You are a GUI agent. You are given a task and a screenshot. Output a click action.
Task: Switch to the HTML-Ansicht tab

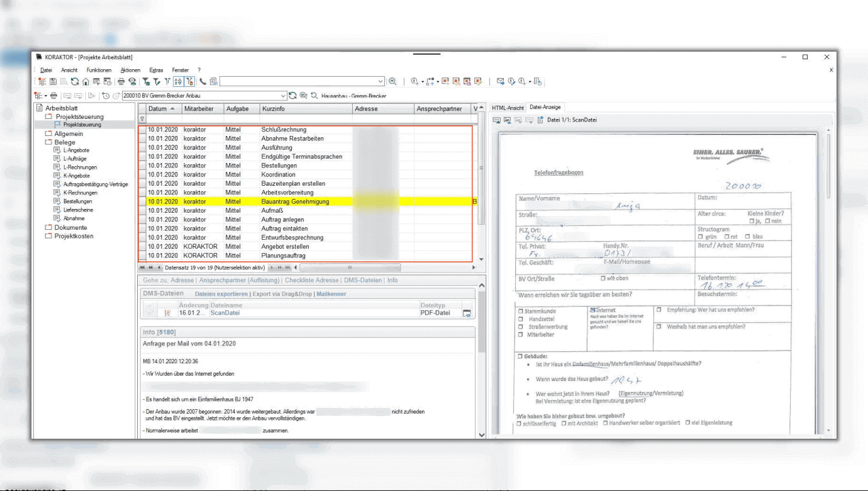[508, 108]
